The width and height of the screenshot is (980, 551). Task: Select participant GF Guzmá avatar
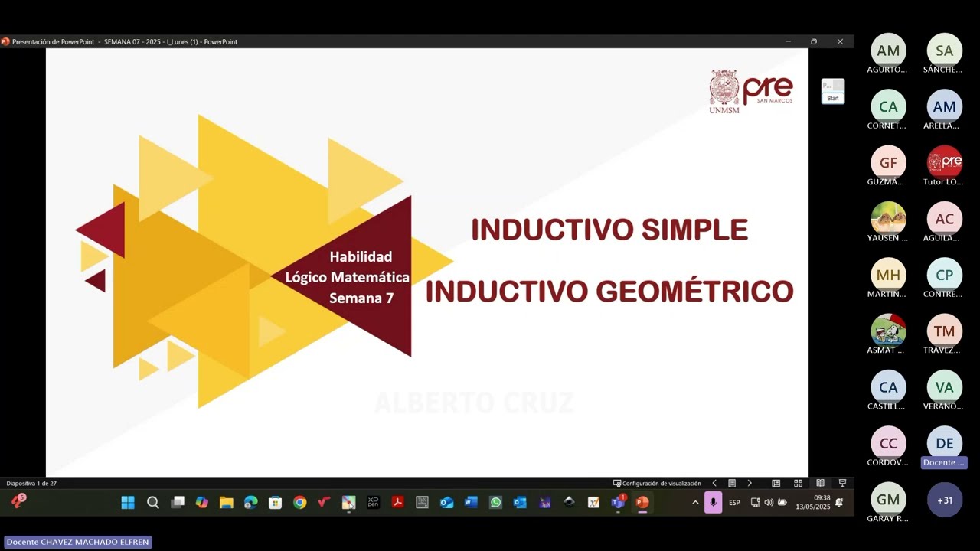pos(888,163)
